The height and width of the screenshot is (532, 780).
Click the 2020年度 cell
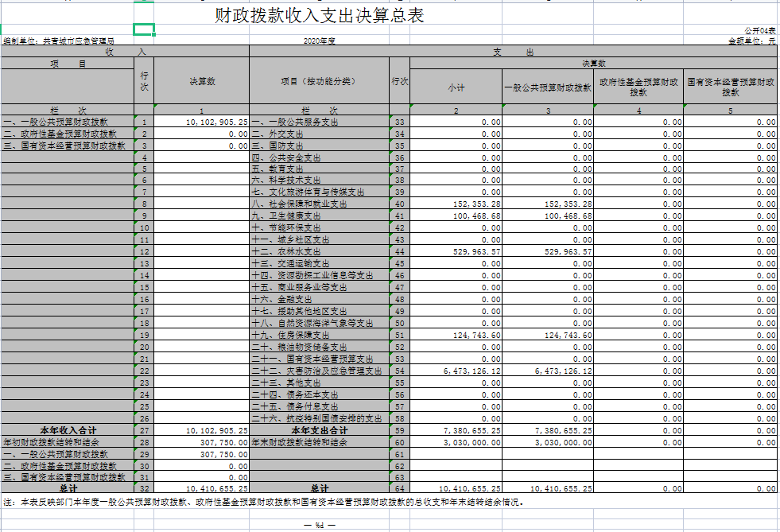pyautogui.click(x=320, y=40)
